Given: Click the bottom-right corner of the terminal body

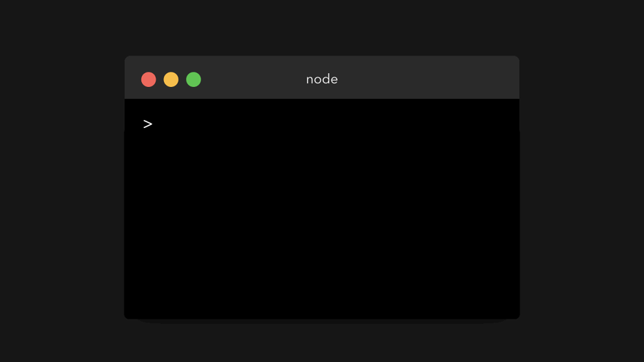Looking at the screenshot, I should pyautogui.click(x=516, y=315).
